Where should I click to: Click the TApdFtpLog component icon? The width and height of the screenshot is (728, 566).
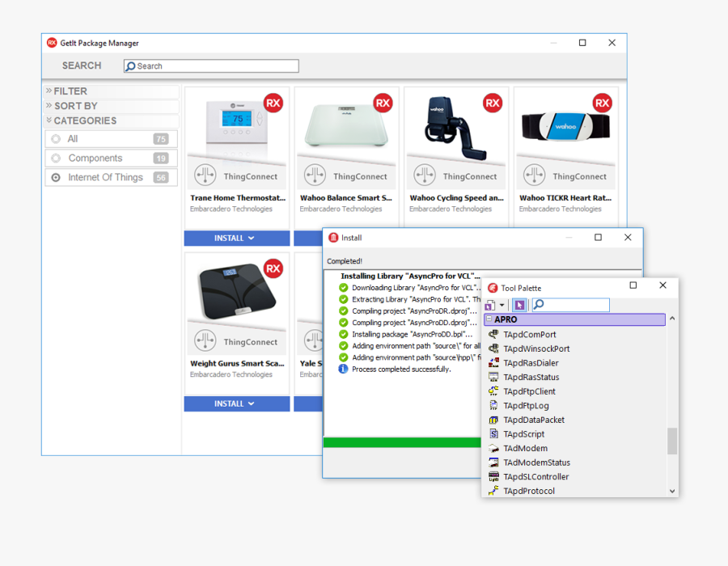pos(493,405)
